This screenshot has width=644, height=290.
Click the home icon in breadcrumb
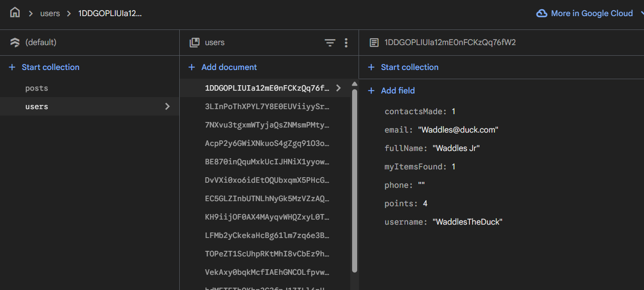[x=15, y=13]
